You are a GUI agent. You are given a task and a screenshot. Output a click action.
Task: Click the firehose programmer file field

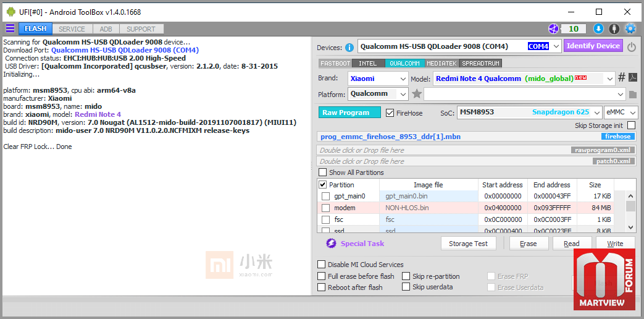477,137
